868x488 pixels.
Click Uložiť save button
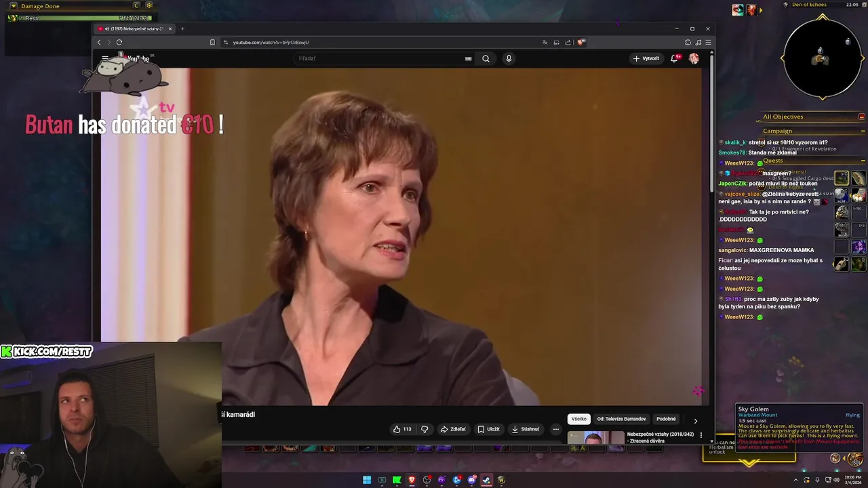pos(488,429)
